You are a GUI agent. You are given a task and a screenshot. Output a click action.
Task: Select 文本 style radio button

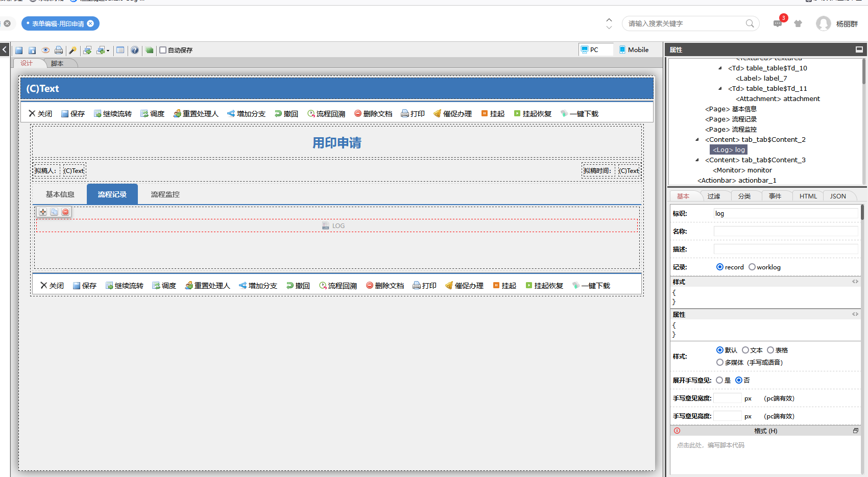click(745, 350)
